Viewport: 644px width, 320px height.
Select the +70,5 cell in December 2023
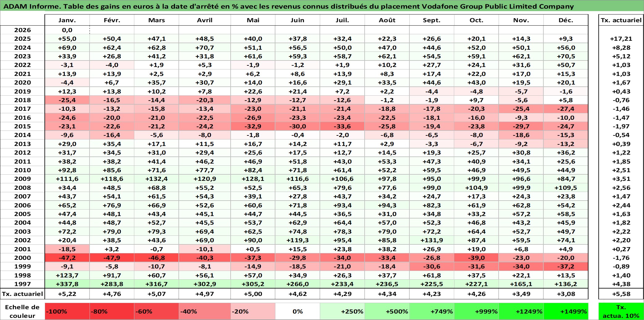click(x=566, y=56)
